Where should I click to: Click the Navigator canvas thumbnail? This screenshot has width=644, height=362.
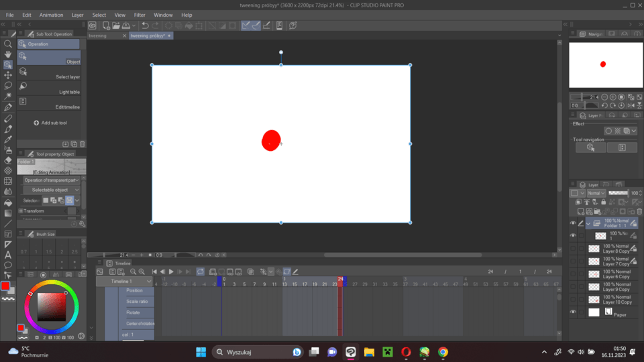point(606,65)
